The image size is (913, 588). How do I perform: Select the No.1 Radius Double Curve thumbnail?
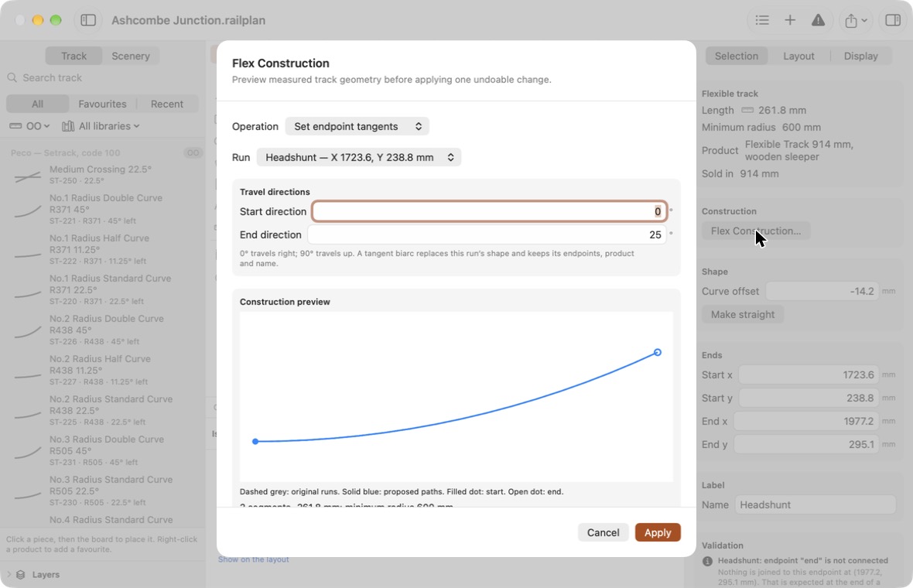point(27,210)
